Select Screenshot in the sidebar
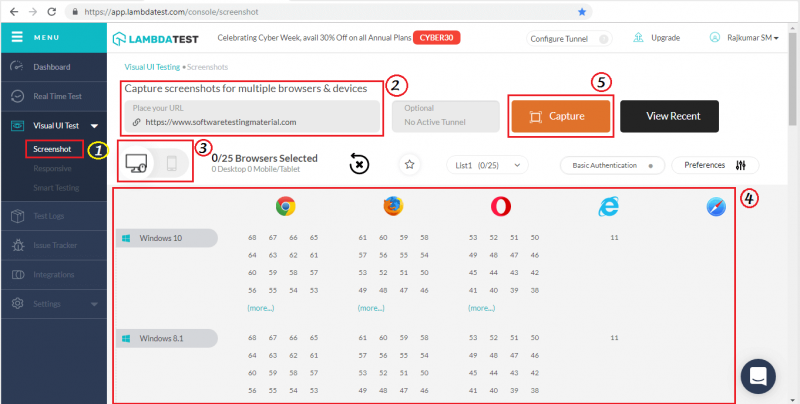This screenshot has width=800, height=404. 52,149
